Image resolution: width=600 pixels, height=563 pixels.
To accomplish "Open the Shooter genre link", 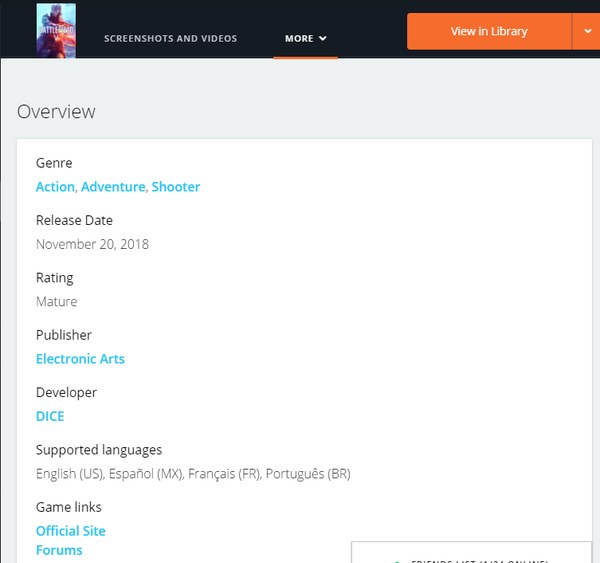I will click(x=176, y=187).
